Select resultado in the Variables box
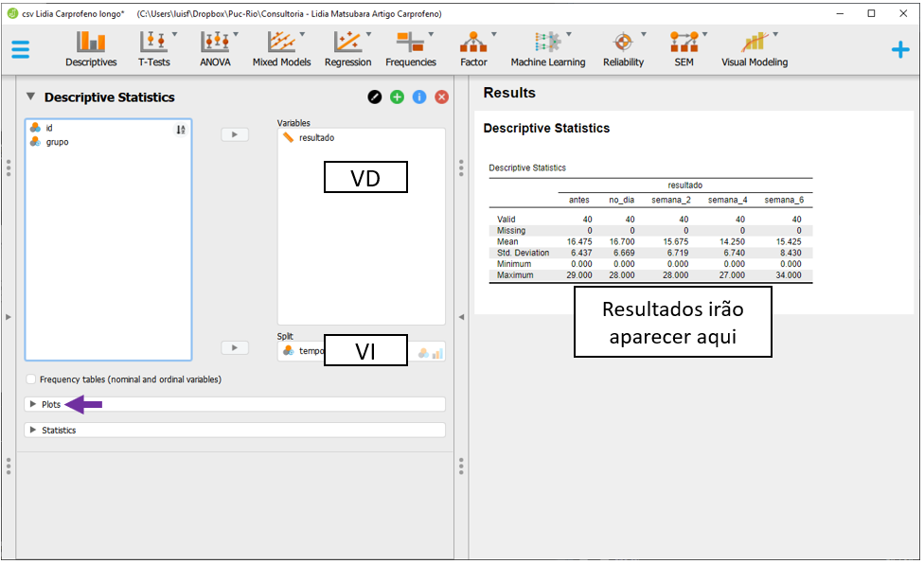924x564 pixels. (316, 138)
